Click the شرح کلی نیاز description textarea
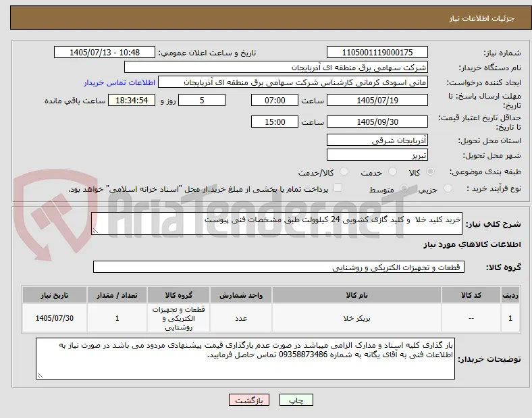This screenshot has width=532, height=418. 277,224
